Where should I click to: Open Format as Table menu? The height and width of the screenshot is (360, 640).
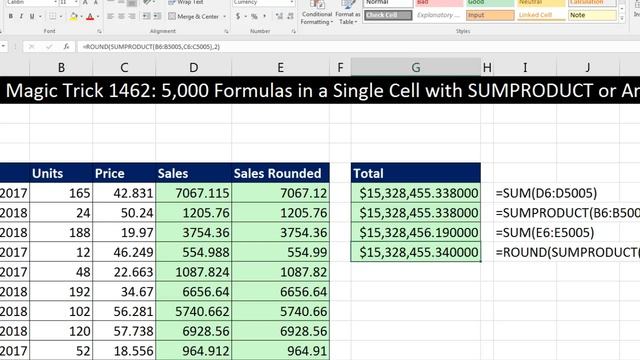tap(348, 13)
